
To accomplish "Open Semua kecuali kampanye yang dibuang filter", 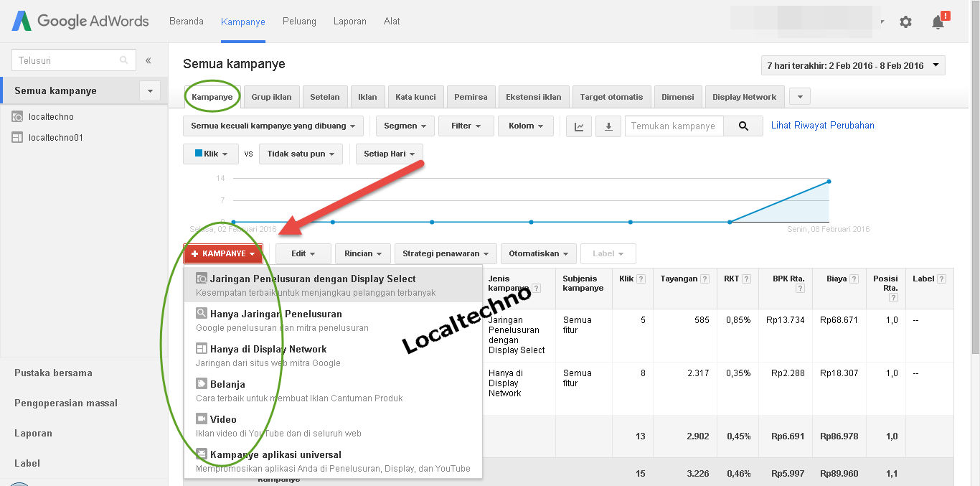I will point(273,126).
